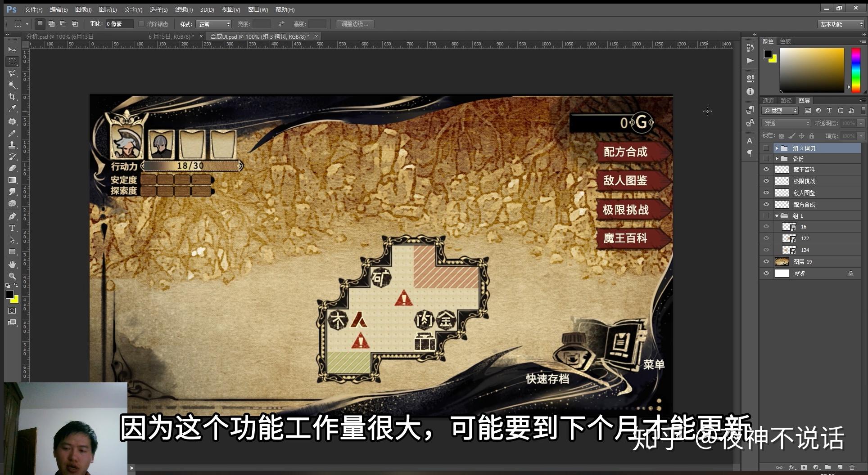Select the Rectangular Marquee tool
Image resolution: width=868 pixels, height=475 pixels.
(x=12, y=61)
